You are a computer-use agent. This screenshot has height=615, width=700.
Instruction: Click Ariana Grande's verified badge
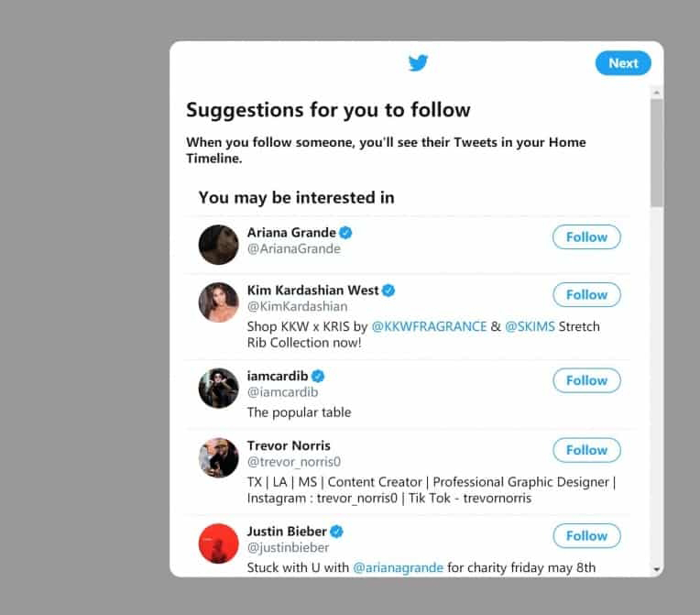tap(346, 233)
